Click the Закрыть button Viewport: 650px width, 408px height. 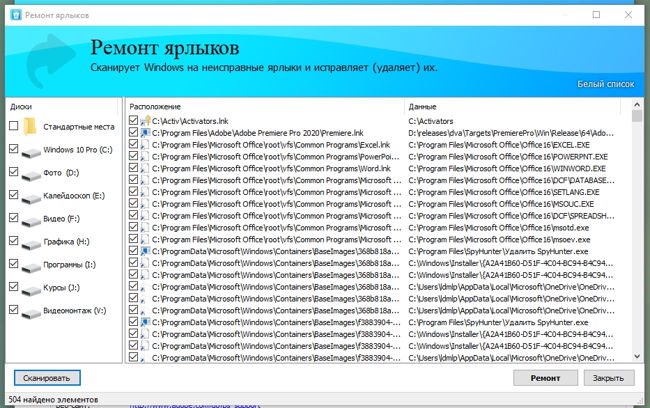click(x=609, y=378)
